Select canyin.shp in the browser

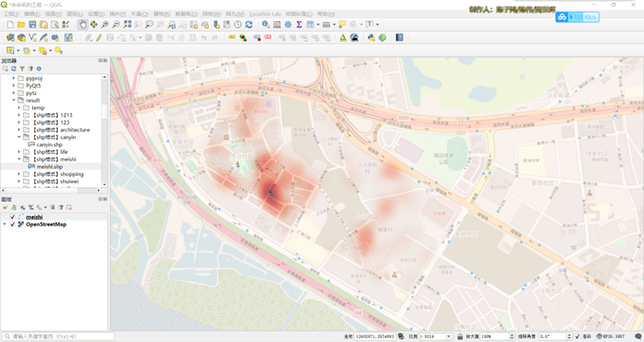[x=49, y=145]
